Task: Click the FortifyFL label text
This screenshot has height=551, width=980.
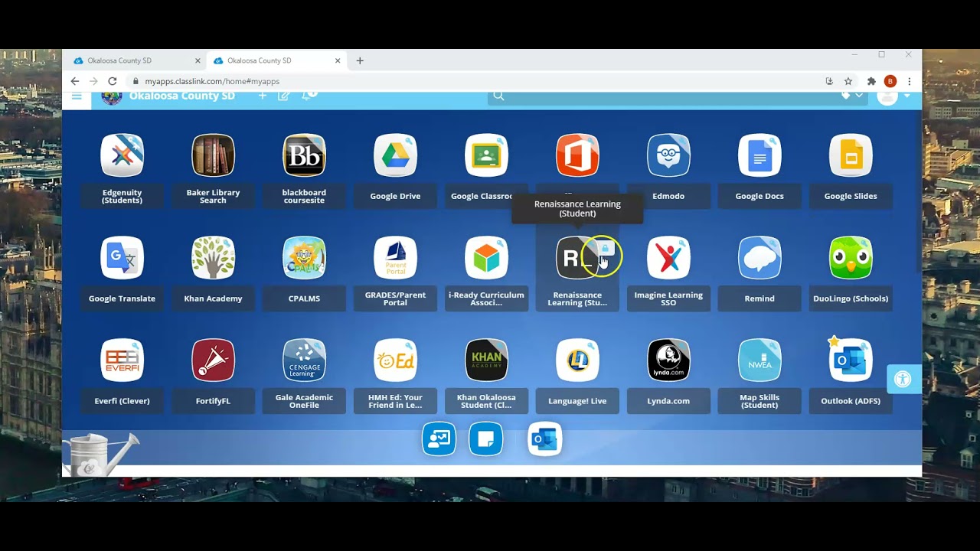Action: tap(213, 401)
